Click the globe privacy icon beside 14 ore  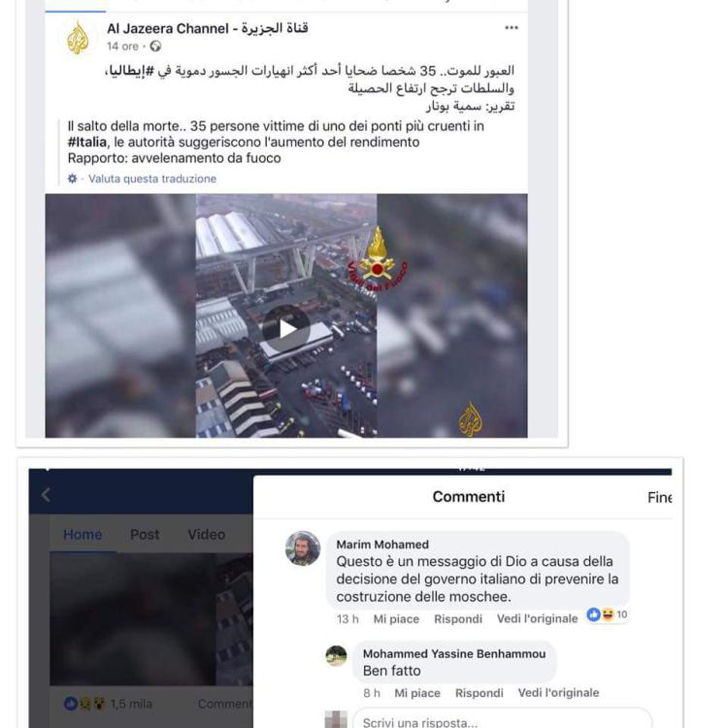point(155,47)
